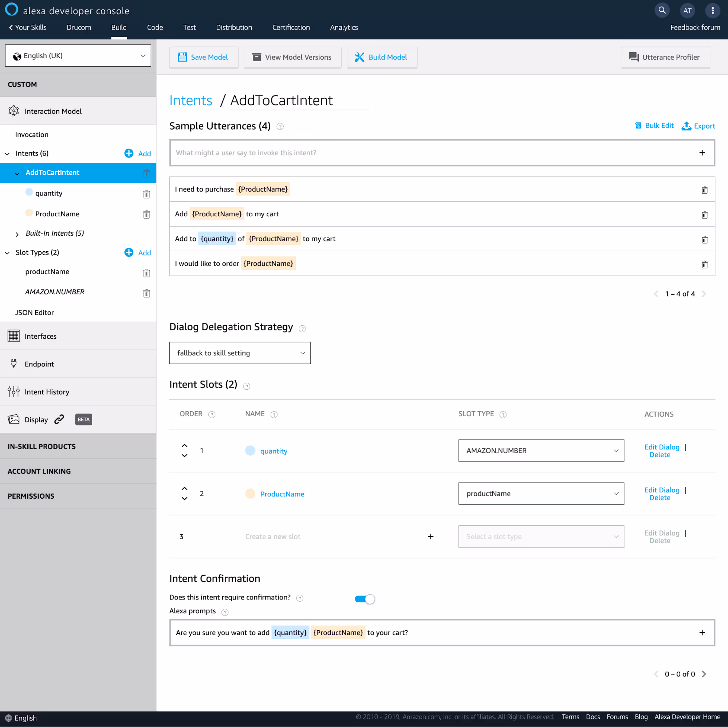This screenshot has width=728, height=727.
Task: Collapse the Intents (6) tree section
Action: pyautogui.click(x=7, y=154)
